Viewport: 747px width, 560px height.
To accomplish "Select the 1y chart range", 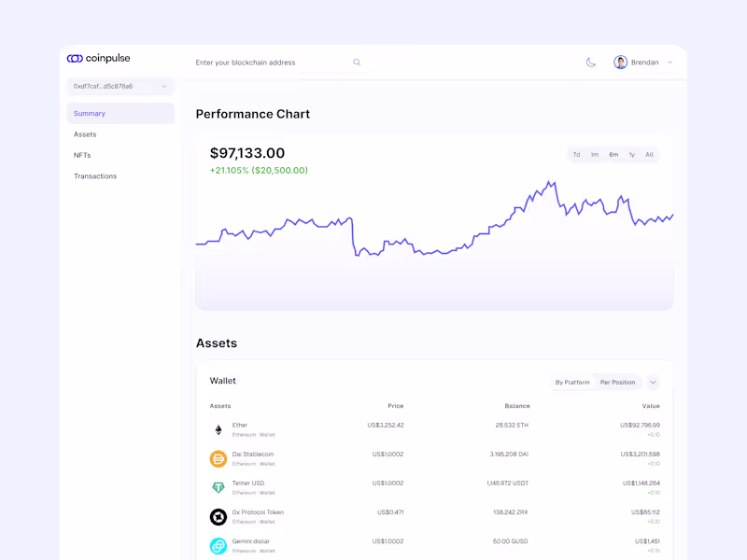I will (x=631, y=155).
